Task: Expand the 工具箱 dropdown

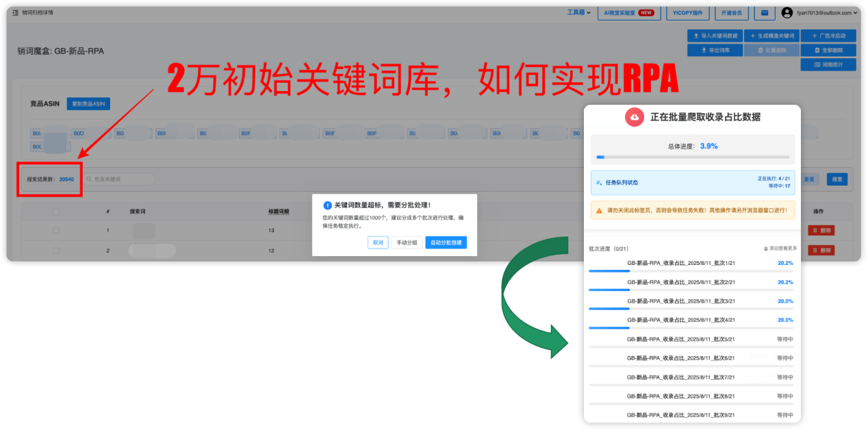Action: pos(578,12)
